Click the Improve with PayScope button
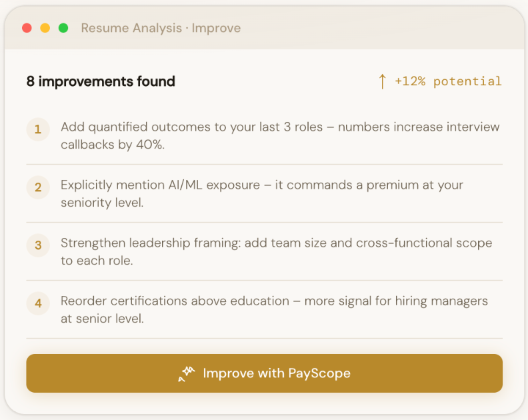 264,373
